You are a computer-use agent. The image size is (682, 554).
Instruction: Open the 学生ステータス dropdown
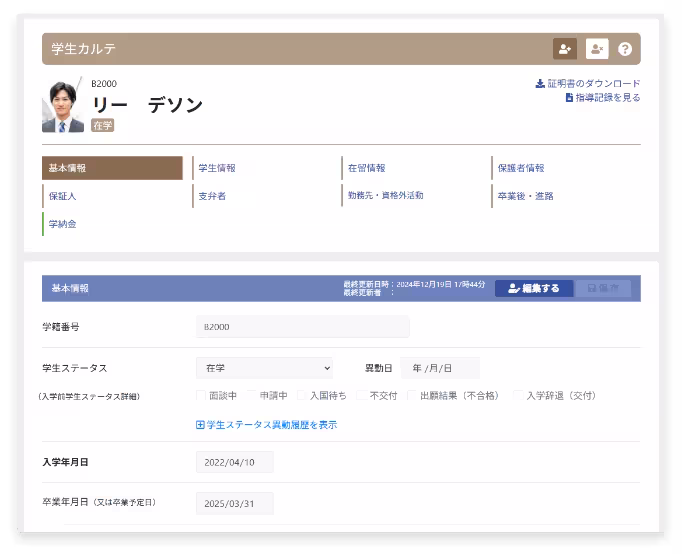coord(264,368)
